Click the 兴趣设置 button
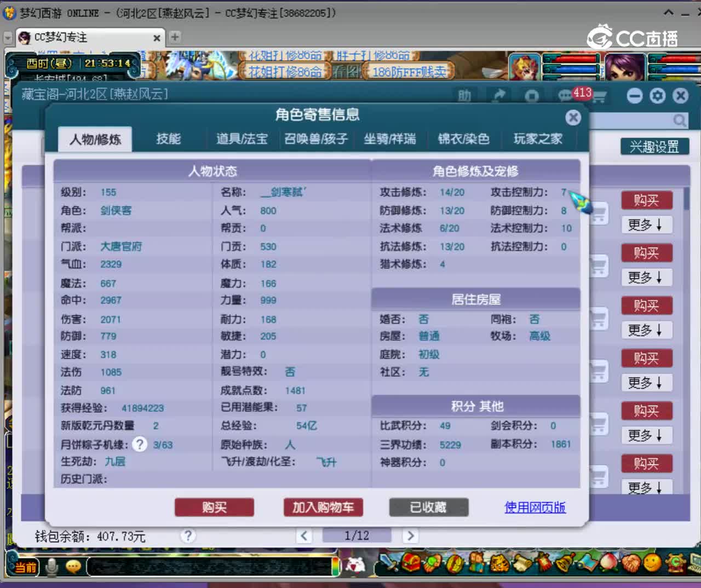 654,147
